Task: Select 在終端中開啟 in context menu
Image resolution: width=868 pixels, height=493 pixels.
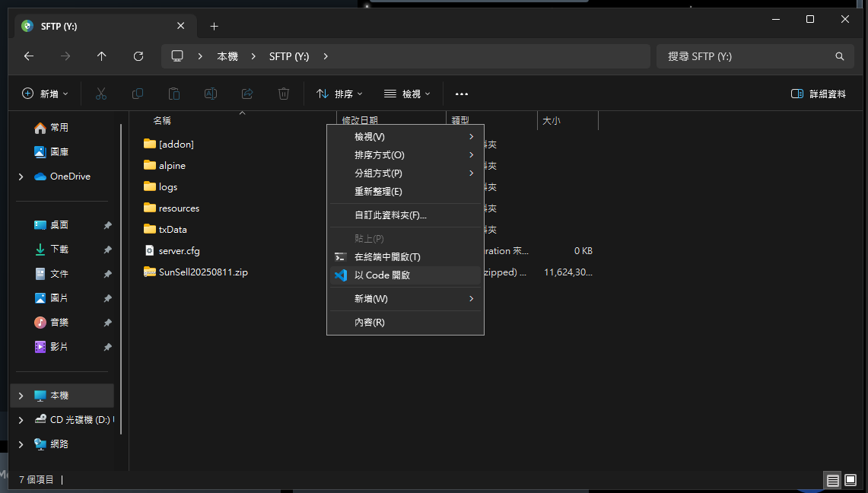Action: point(386,257)
